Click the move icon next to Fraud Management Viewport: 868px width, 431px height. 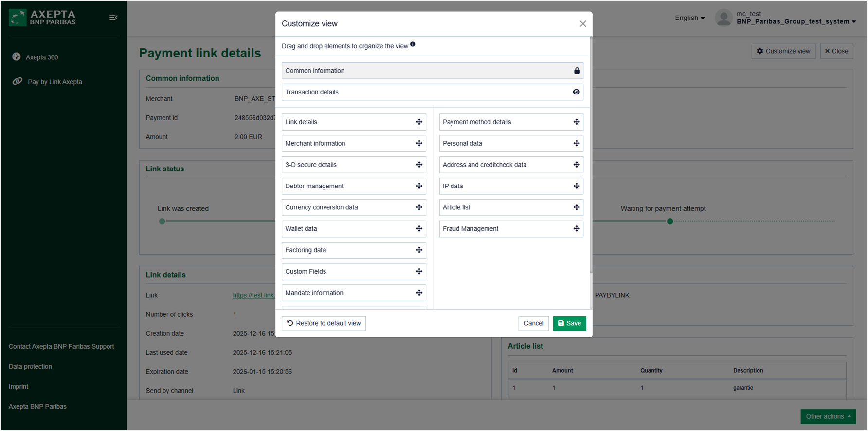click(577, 229)
